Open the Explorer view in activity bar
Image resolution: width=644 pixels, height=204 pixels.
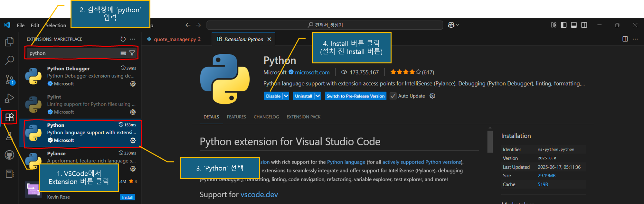(9, 42)
